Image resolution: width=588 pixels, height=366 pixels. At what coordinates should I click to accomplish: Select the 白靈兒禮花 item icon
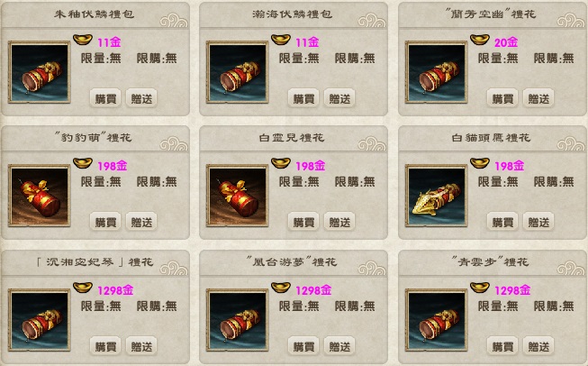(238, 196)
